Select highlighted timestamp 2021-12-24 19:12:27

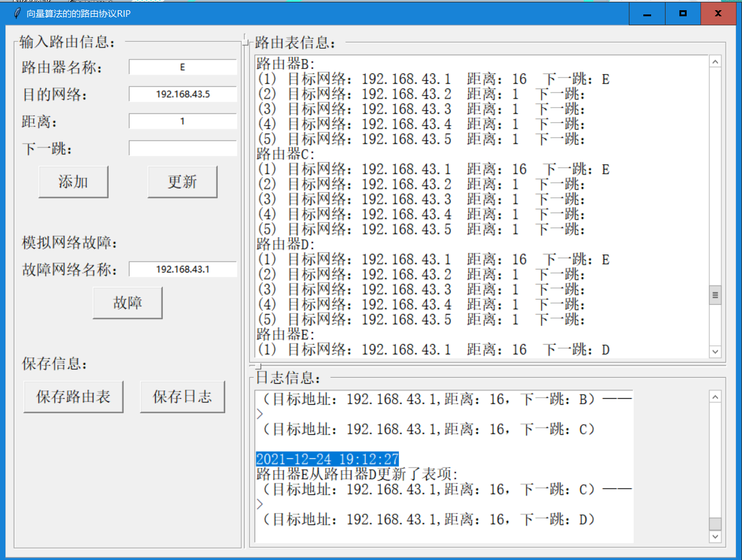tap(327, 459)
